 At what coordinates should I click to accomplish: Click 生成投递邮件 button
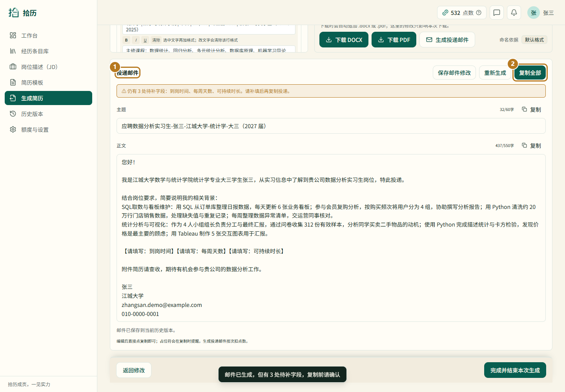coord(447,40)
